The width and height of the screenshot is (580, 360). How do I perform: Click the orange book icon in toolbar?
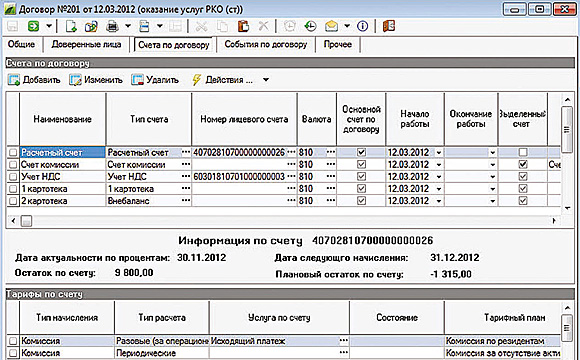pos(389,26)
